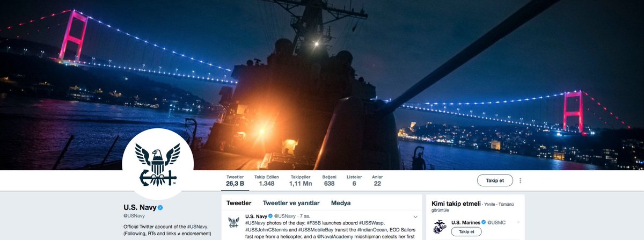Click Yenile in who-to-follow panel
The image size is (644, 240).
point(491,205)
